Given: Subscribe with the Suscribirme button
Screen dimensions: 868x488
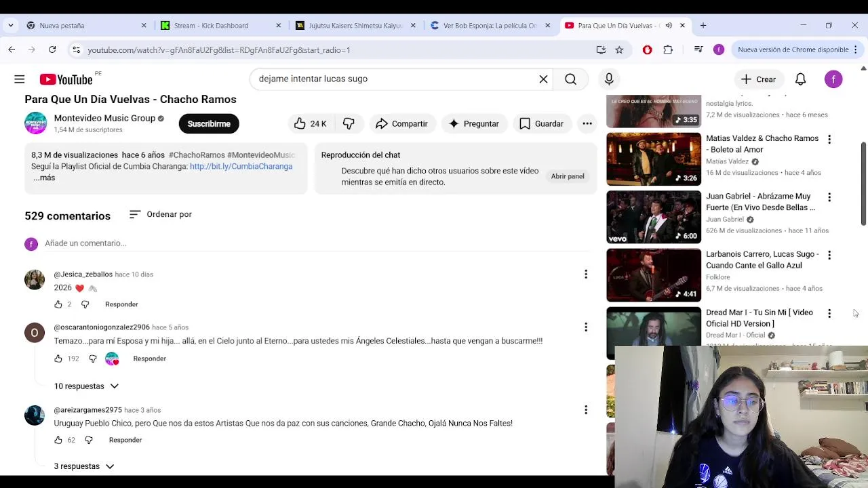Looking at the screenshot, I should click(209, 123).
